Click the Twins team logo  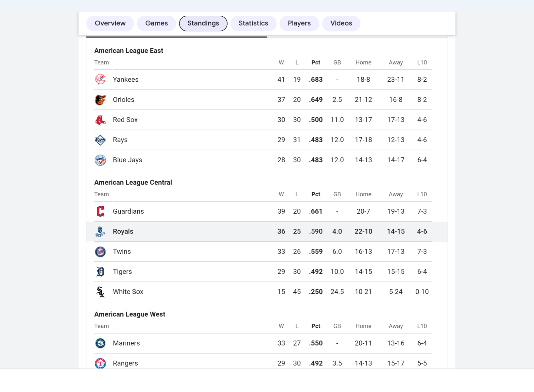click(100, 252)
